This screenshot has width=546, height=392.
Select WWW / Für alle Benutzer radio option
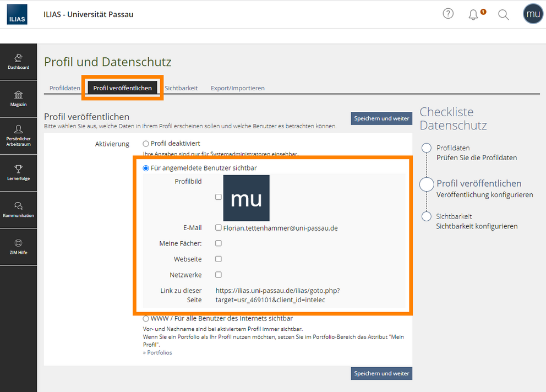(146, 318)
